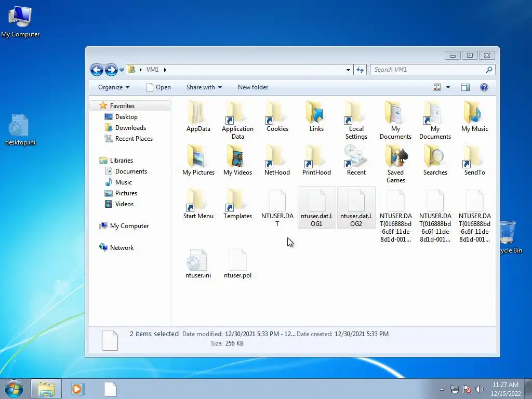Open Recent Places in navigation pane
532x399 pixels.
[134, 138]
